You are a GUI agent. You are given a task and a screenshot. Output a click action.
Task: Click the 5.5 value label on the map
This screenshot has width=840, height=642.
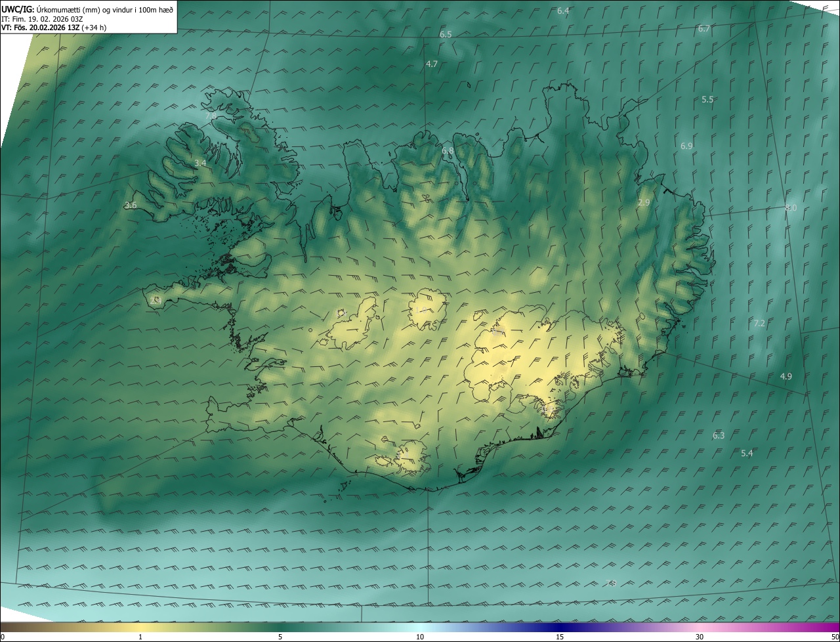tap(707, 99)
